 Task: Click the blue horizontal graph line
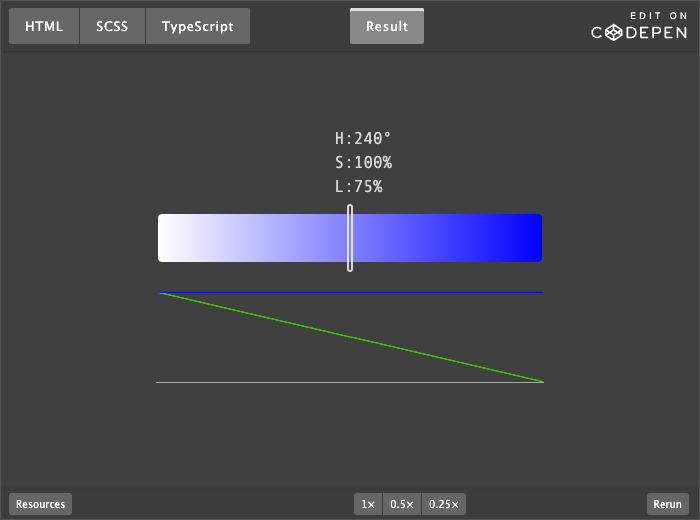point(450,293)
